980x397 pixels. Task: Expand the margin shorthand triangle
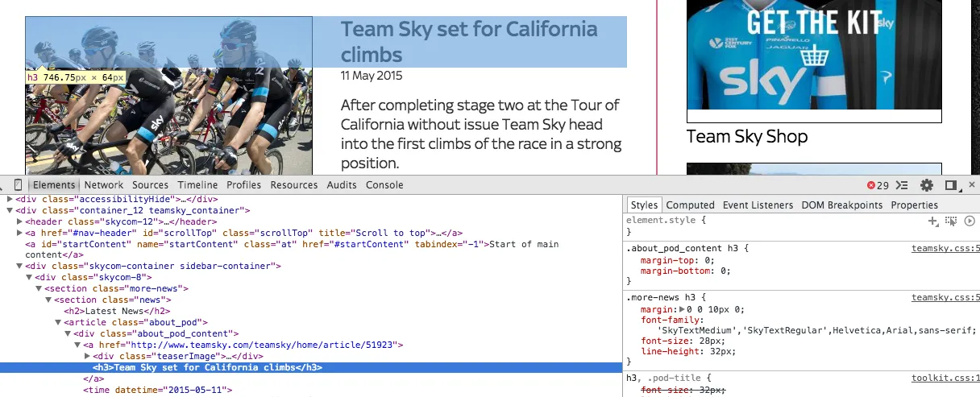682,308
